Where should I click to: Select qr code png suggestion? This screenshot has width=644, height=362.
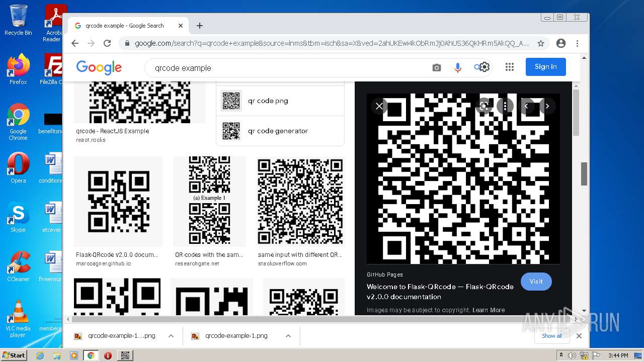(280, 101)
